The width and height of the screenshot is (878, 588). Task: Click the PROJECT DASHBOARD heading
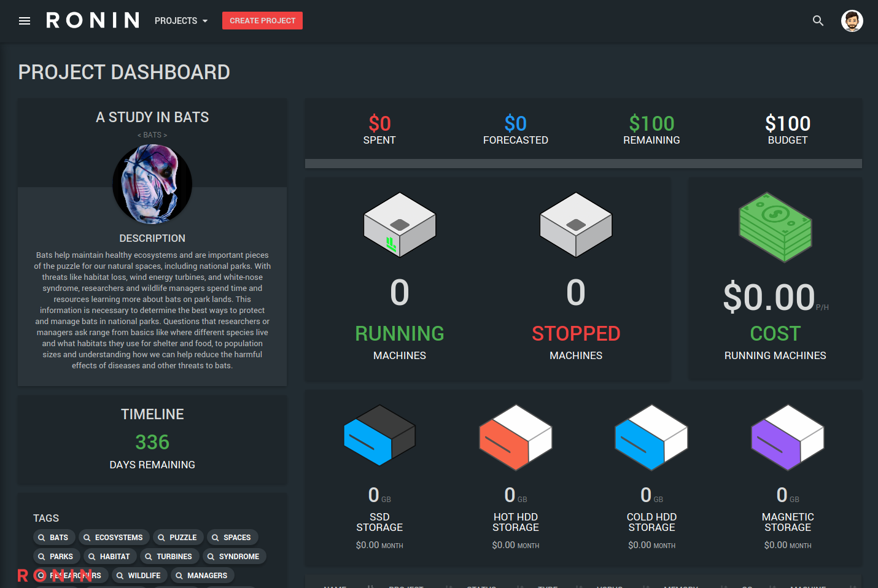click(124, 72)
